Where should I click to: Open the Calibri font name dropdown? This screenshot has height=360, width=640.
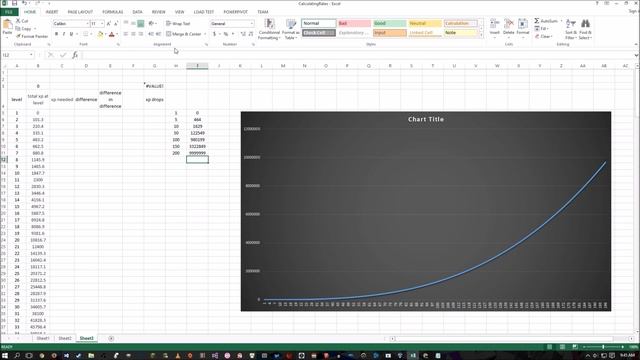click(87, 24)
